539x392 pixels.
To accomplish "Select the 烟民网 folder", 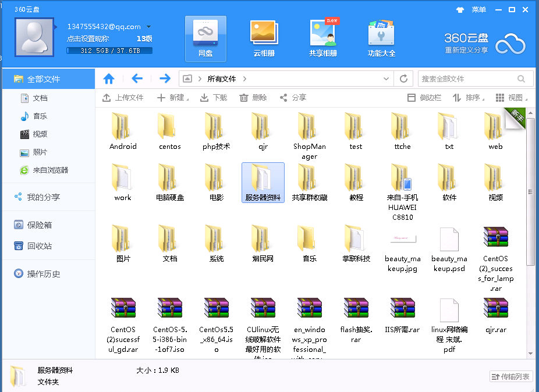I will (x=263, y=244).
